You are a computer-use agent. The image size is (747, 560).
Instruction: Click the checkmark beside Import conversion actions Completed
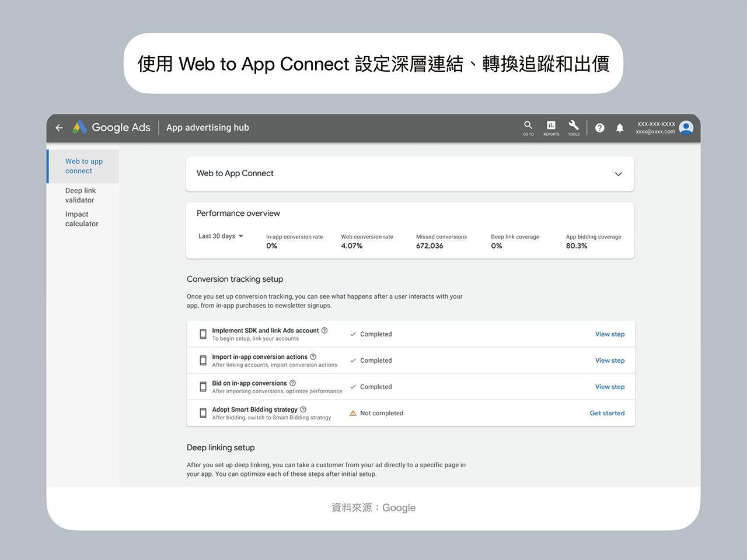[353, 360]
